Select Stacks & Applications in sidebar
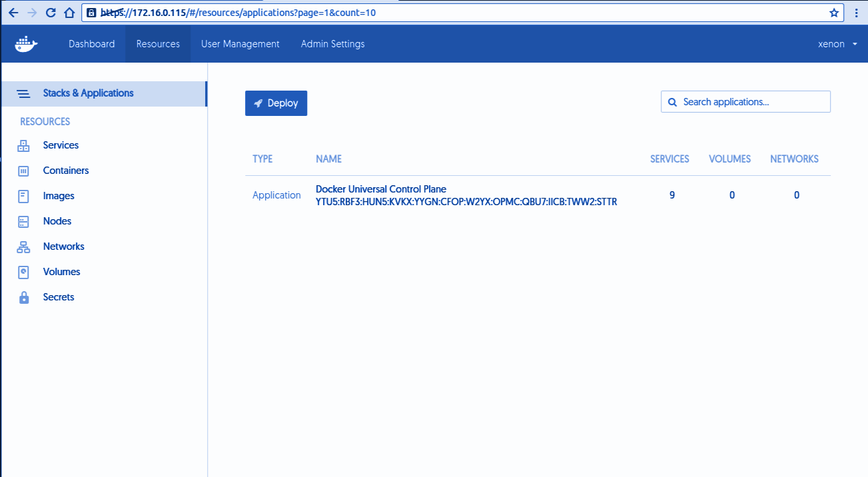 click(105, 93)
